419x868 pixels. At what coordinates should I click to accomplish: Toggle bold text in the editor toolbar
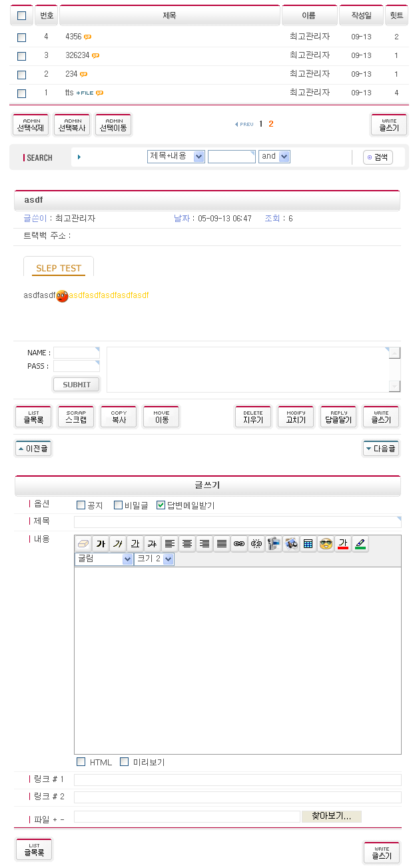click(x=101, y=544)
